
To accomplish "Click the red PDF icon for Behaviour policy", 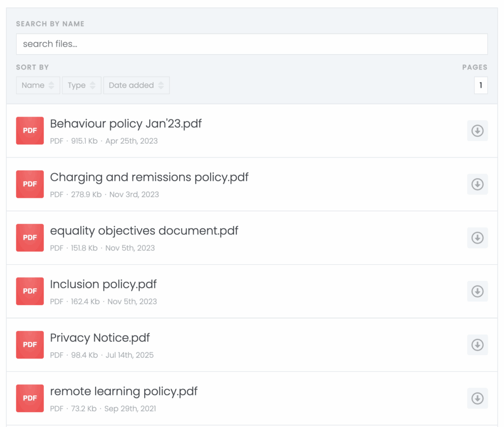I will click(x=30, y=131).
